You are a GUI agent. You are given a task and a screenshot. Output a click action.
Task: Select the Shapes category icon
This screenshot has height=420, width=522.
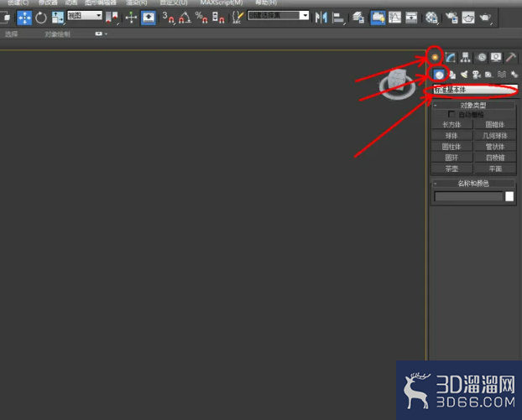(452, 75)
